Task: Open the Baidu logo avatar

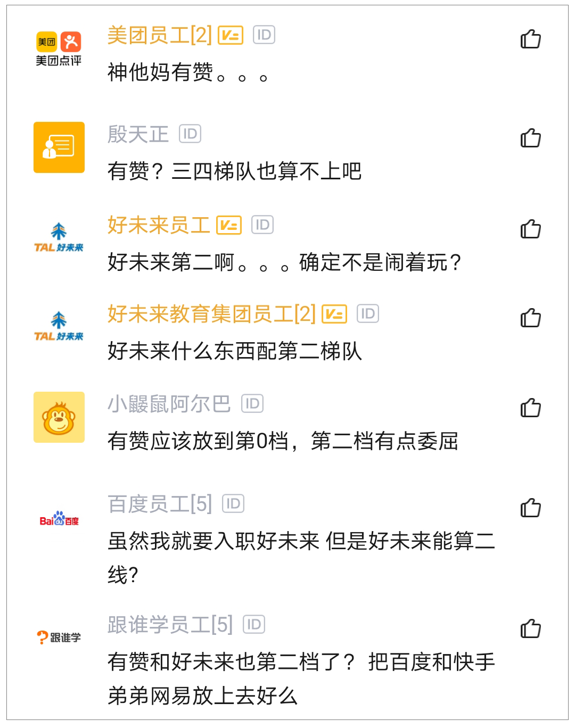Action: (x=59, y=519)
